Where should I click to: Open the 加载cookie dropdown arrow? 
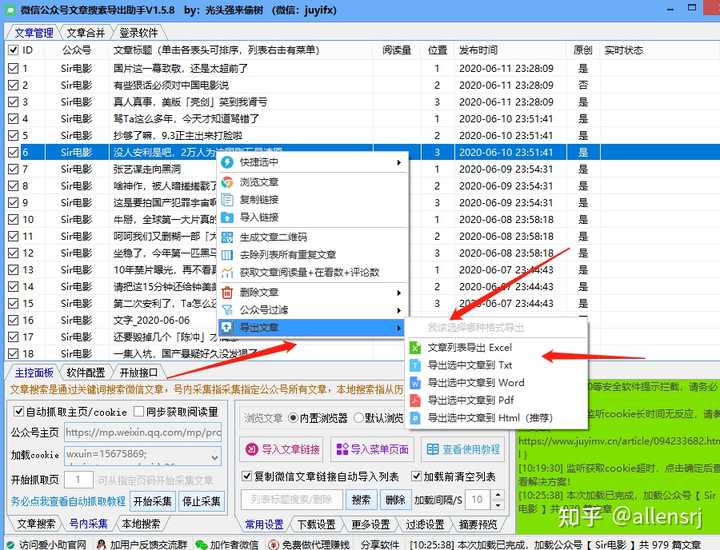pos(214,457)
